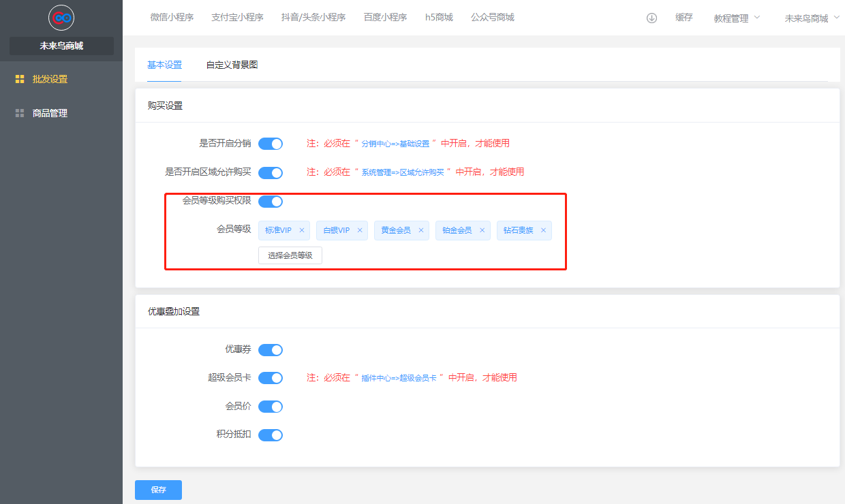Follow the 分销中心=>基础设置 link

click(395, 144)
